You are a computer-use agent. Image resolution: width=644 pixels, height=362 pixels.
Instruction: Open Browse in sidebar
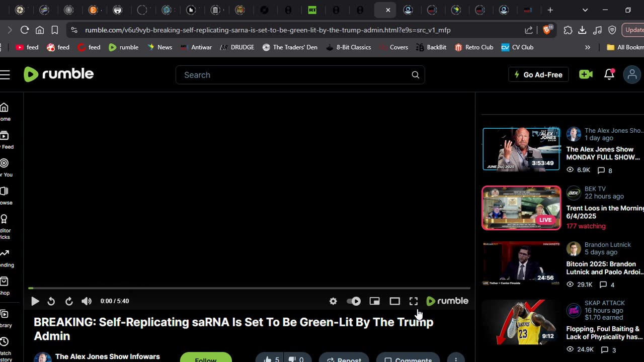[5, 196]
